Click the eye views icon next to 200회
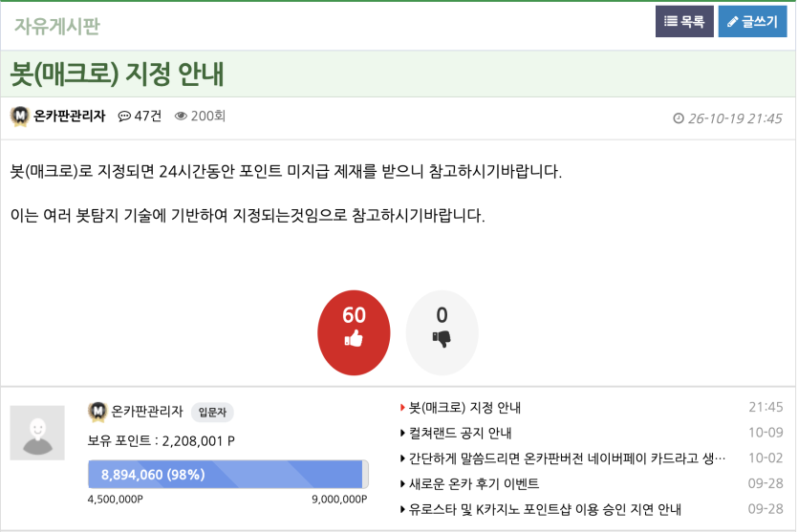798x532 pixels. click(x=181, y=117)
